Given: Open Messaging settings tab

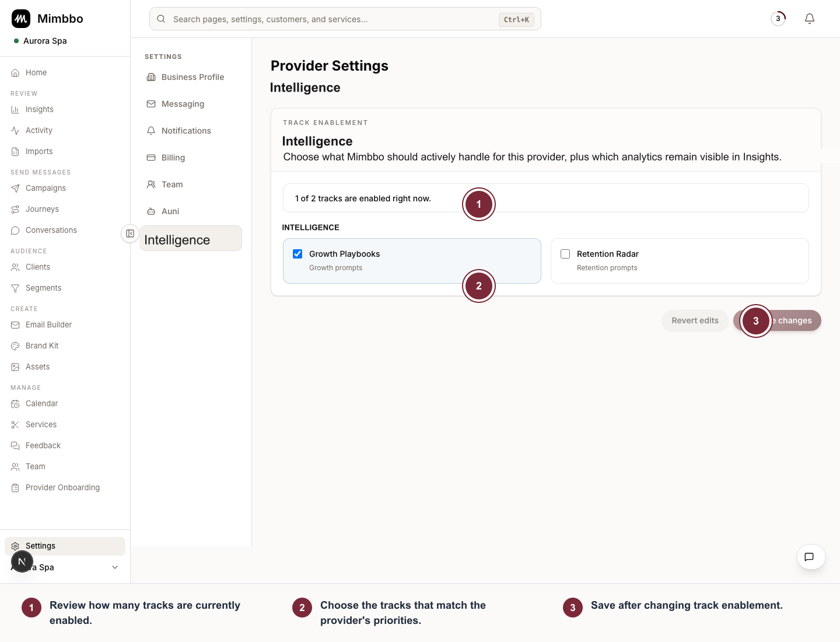Looking at the screenshot, I should coord(191,104).
